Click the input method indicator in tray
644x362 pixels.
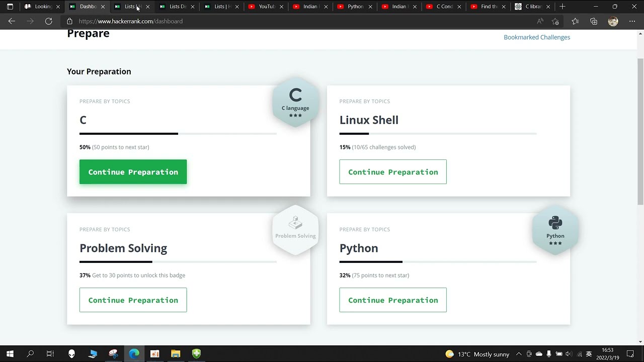pos(589,354)
